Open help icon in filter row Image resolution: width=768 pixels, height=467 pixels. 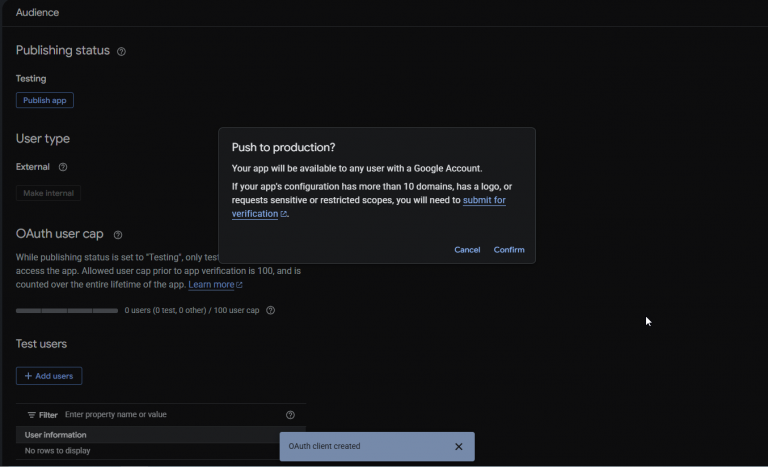coord(290,415)
